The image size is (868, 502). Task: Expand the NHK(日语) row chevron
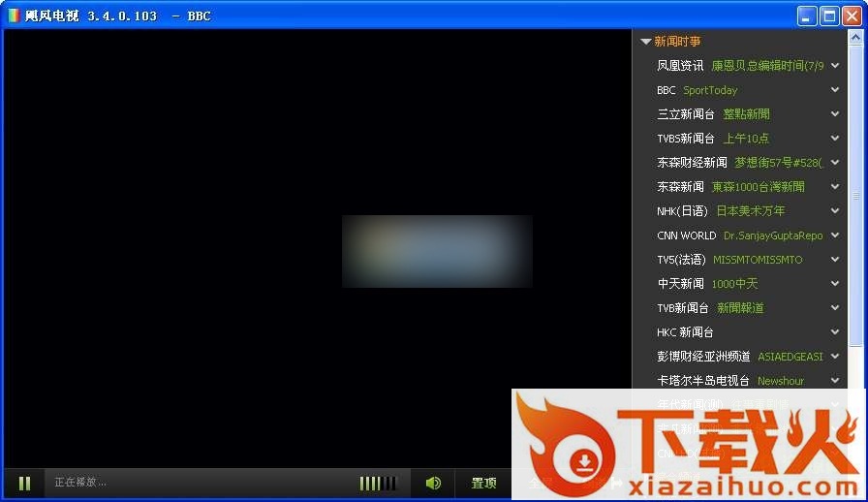point(835,210)
